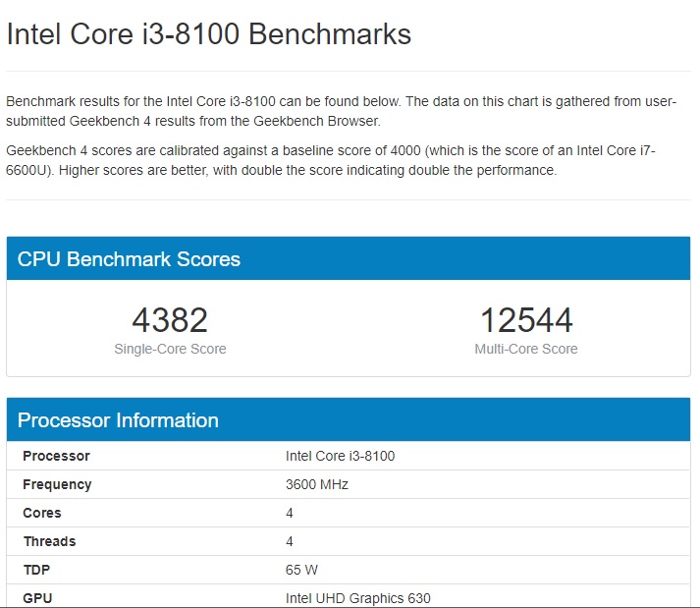The image size is (700, 608).
Task: Click the Multi-Core Score label
Action: (x=526, y=349)
